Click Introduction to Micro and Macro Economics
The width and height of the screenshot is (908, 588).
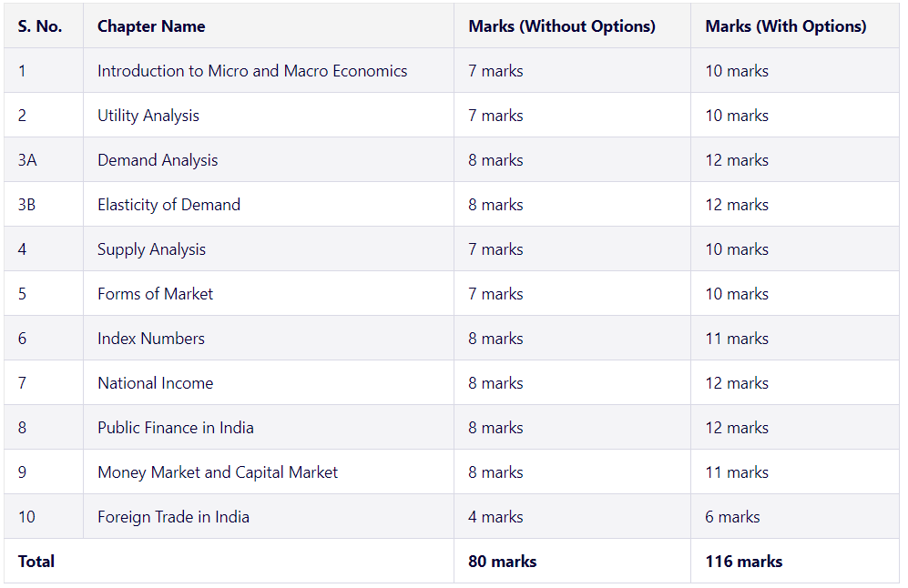coord(252,71)
